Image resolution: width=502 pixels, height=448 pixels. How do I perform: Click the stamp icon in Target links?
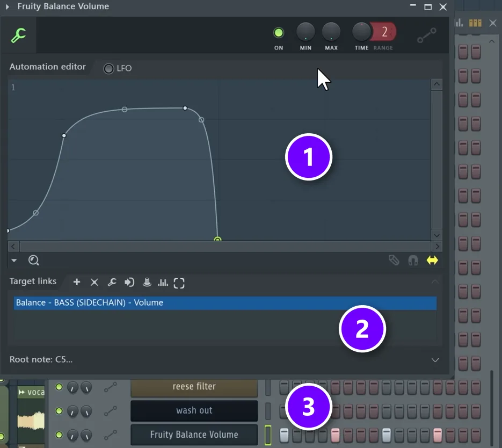(x=147, y=282)
